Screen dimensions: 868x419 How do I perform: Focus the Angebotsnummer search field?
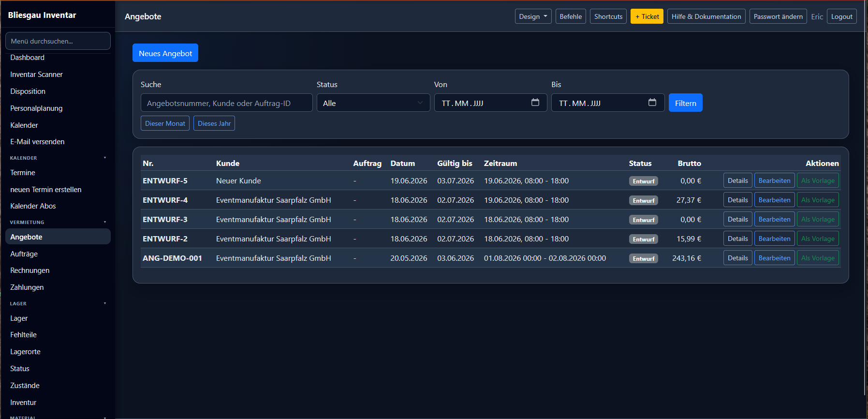[x=227, y=103]
